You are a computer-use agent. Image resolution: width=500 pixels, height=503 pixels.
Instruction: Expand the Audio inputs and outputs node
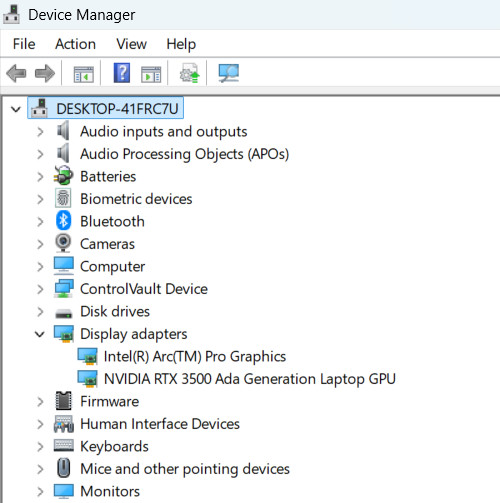pyautogui.click(x=40, y=132)
